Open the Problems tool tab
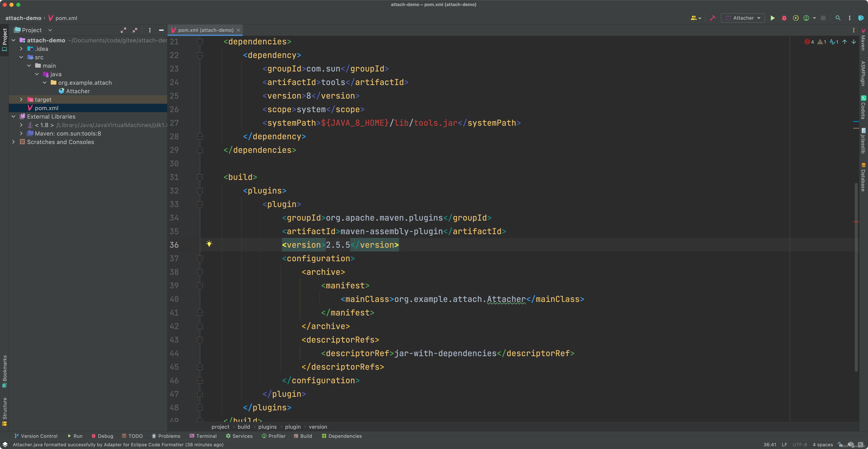868x449 pixels. click(166, 436)
